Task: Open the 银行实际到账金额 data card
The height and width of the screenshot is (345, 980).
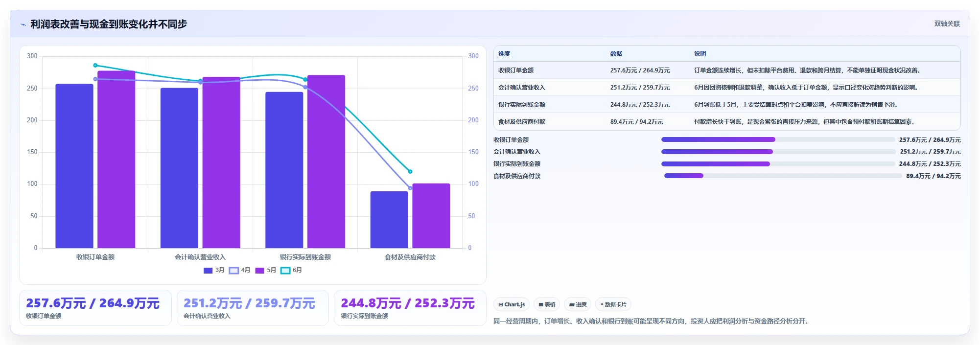Action: click(x=410, y=308)
